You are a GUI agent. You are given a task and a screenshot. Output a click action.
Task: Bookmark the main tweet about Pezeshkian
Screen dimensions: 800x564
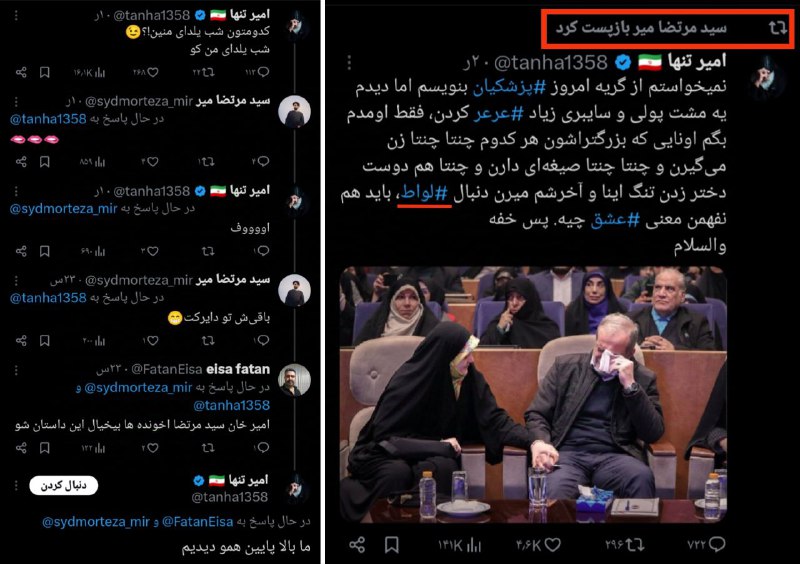tap(391, 545)
